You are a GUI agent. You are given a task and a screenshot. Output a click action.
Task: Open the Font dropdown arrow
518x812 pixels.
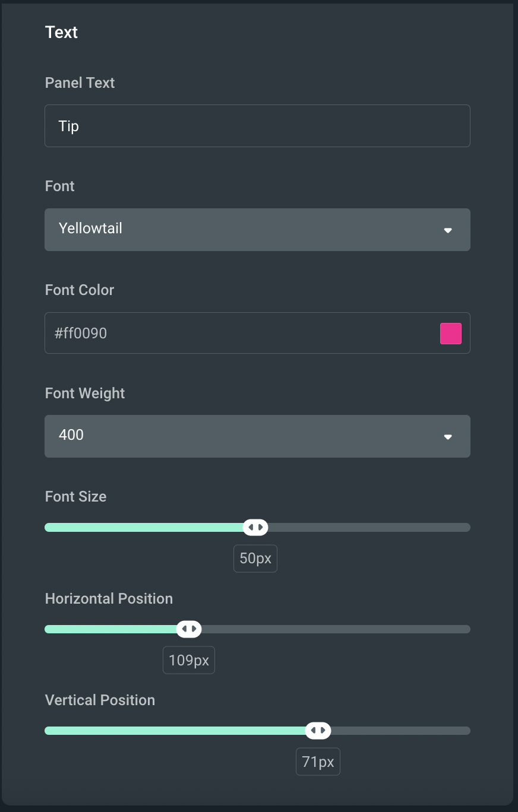448,230
